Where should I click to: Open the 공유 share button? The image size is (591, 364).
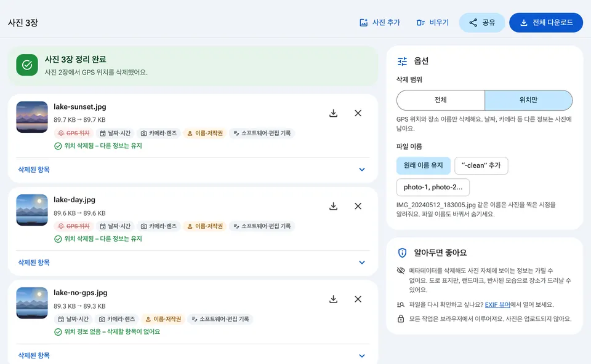[x=482, y=23]
